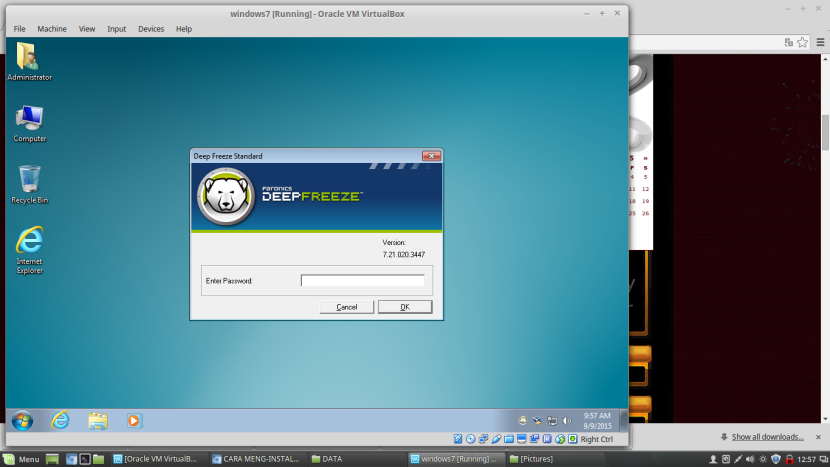Viewport: 830px width, 467px height.
Task: Switch to CARA MENG-INSTAL taskbar item
Action: 256,459
